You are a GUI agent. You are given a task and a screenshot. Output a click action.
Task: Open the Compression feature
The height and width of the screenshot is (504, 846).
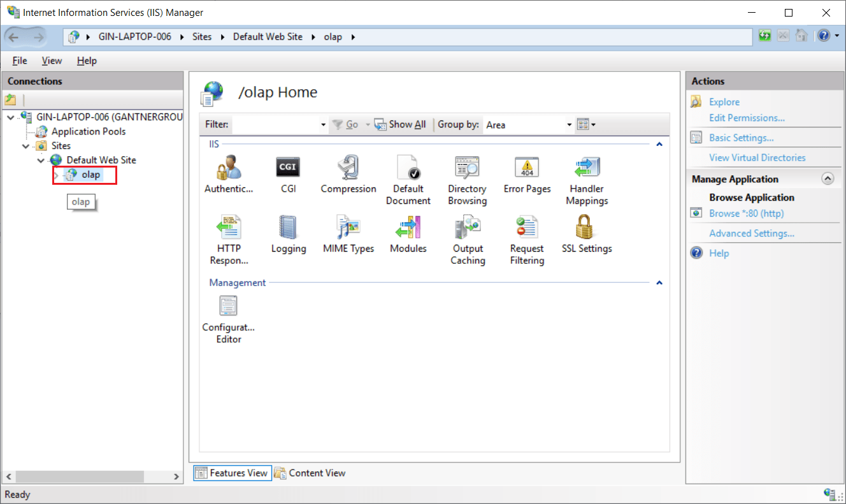coord(348,174)
